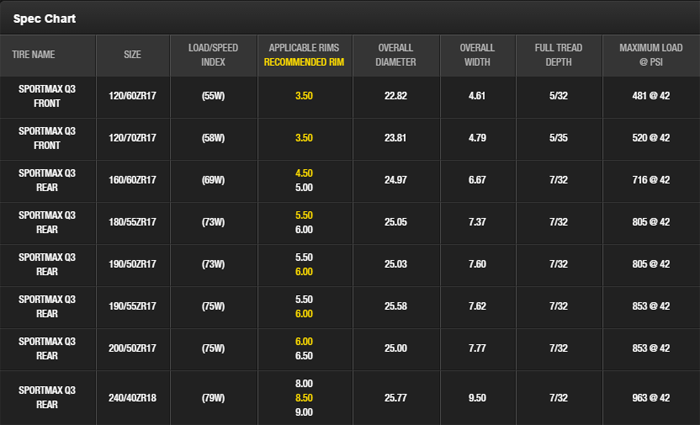Click the 9.00 applicable rim value
Viewport: 700px width, 425px height.
tap(304, 412)
